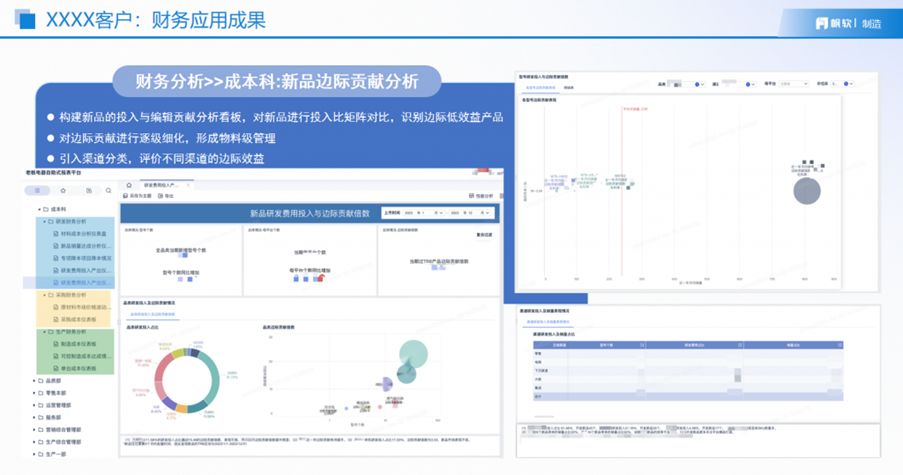Click the folder icon of 运营管理部

tap(41, 405)
